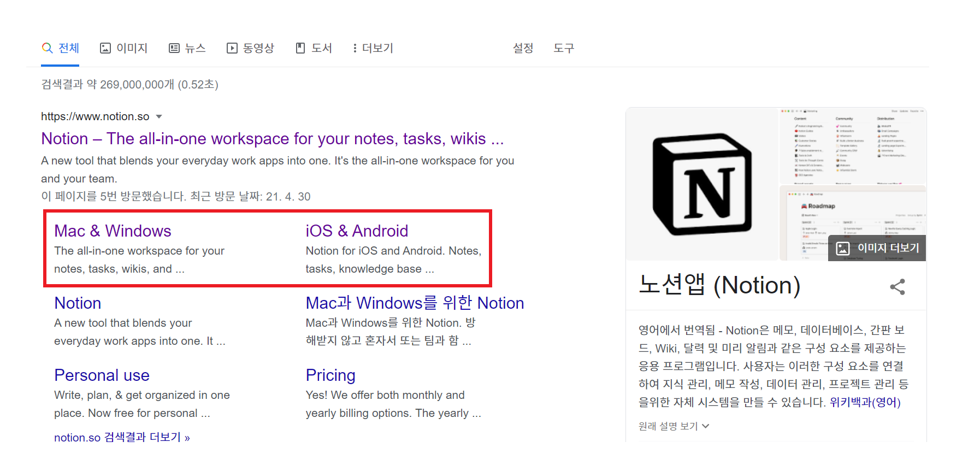Open the Roadmap screenshot thumbnail
The height and width of the screenshot is (471, 980).
point(853,223)
